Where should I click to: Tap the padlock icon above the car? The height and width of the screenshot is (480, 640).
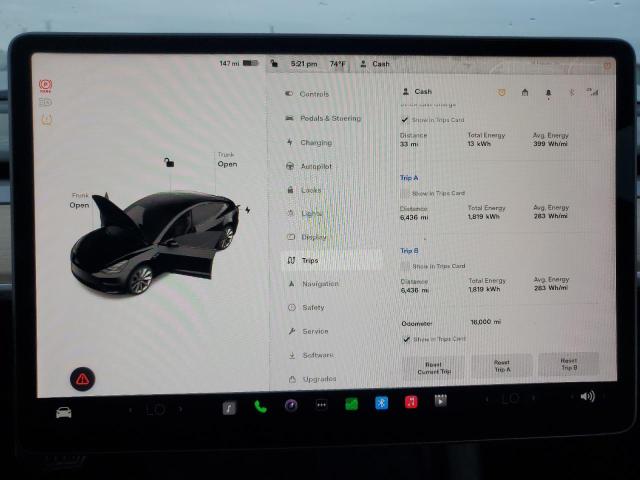pyautogui.click(x=169, y=162)
